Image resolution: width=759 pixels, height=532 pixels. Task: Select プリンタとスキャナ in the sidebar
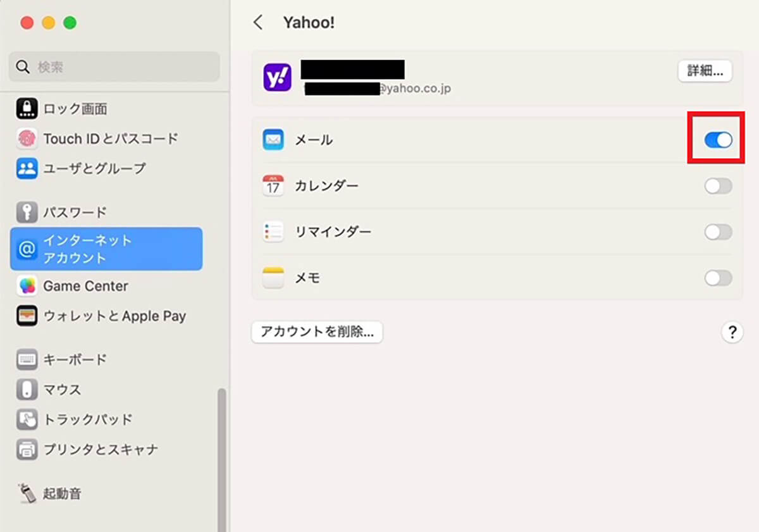[101, 449]
